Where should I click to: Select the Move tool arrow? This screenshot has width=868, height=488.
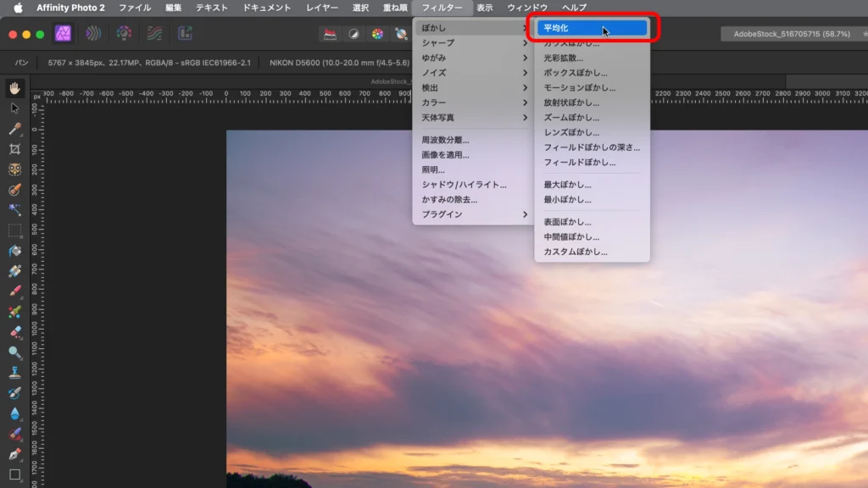click(x=14, y=108)
